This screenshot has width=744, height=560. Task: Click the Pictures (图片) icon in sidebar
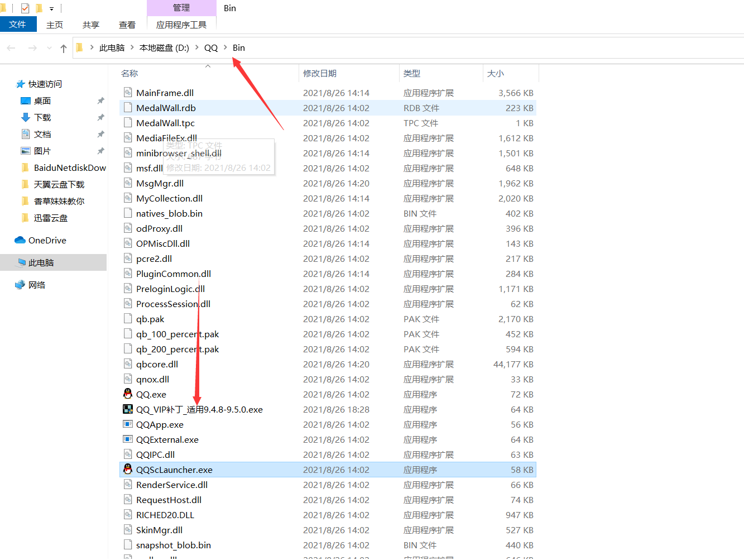coord(26,151)
